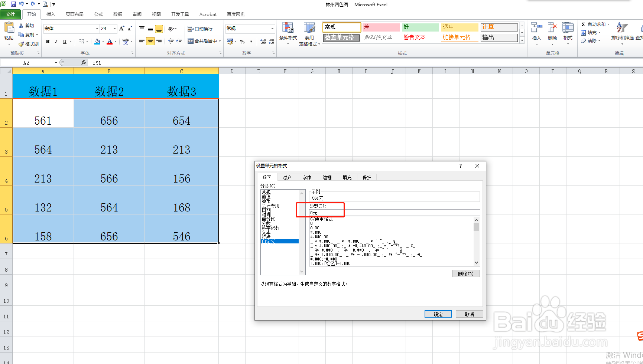Select cell B2 containing 656
The height and width of the screenshot is (364, 643).
(x=109, y=113)
